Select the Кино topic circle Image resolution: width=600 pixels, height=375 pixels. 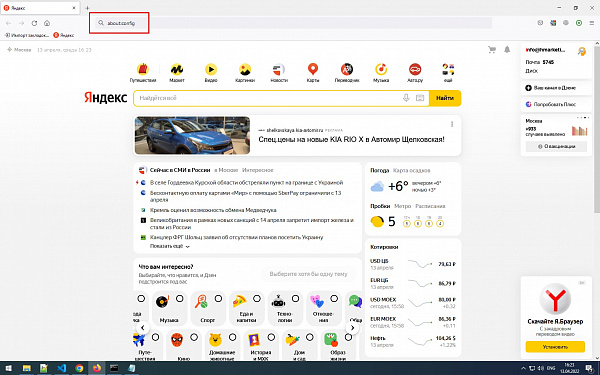click(x=194, y=337)
